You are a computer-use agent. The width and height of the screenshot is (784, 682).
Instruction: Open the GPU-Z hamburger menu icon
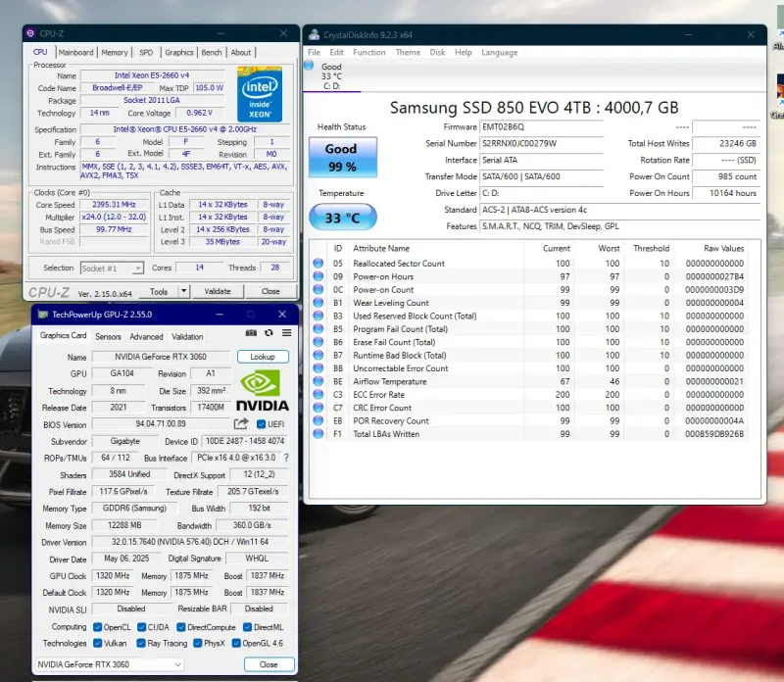click(286, 333)
